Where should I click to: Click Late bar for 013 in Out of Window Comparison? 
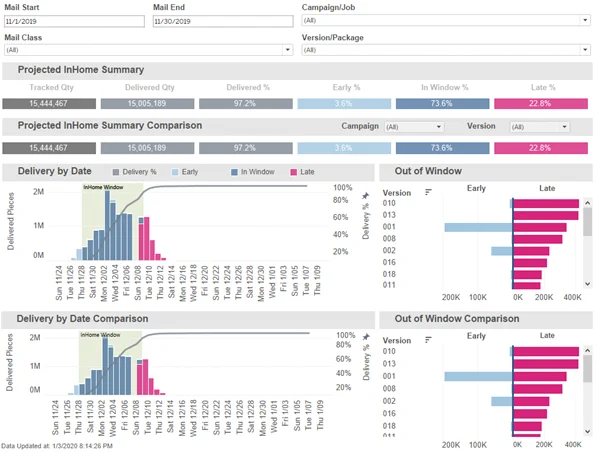pyautogui.click(x=546, y=364)
